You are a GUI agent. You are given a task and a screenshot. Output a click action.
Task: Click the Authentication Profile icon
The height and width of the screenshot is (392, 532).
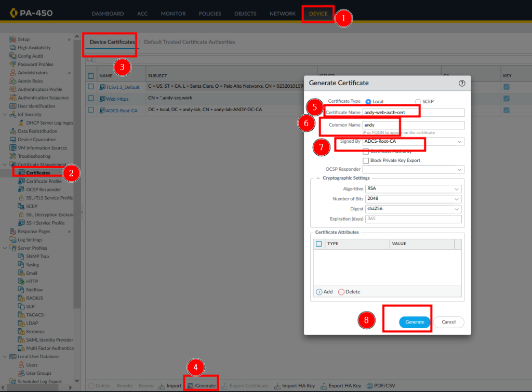pos(13,89)
